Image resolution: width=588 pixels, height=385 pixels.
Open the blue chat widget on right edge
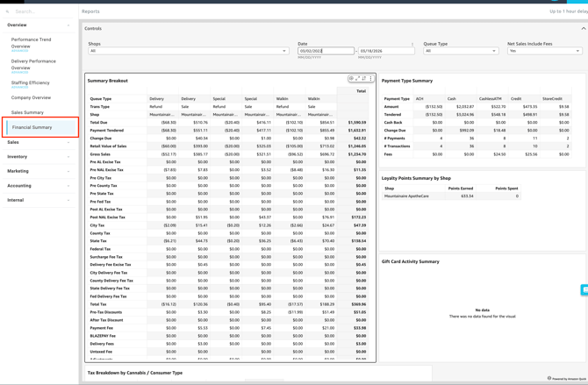tap(584, 289)
